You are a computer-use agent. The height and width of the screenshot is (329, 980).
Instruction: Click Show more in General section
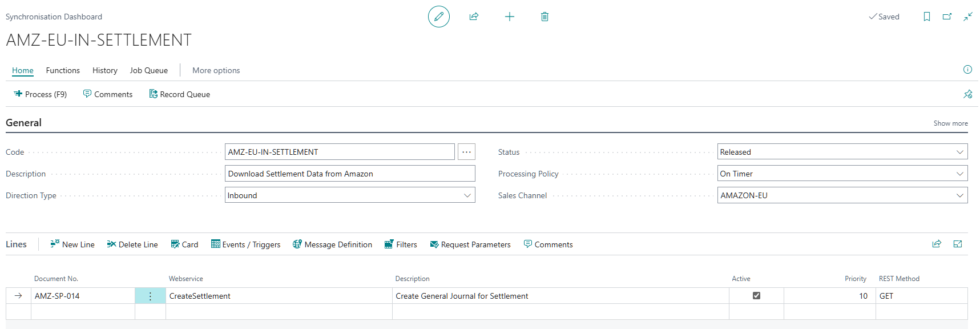click(950, 123)
